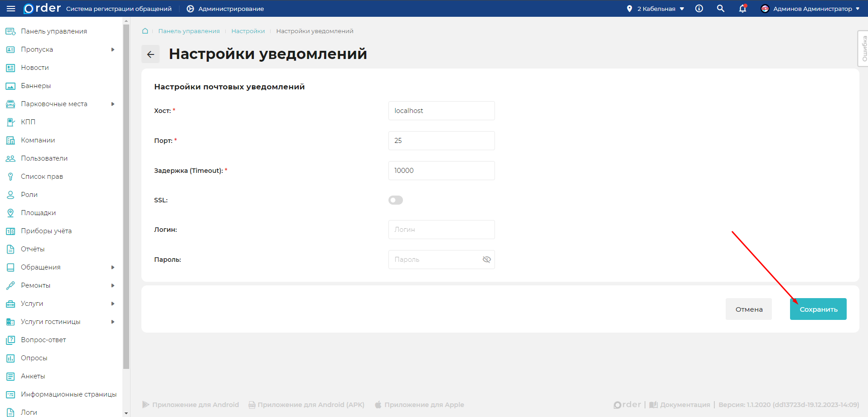Click the Опросы sidebar icon
Viewport: 868px width, 417px height.
(x=10, y=358)
